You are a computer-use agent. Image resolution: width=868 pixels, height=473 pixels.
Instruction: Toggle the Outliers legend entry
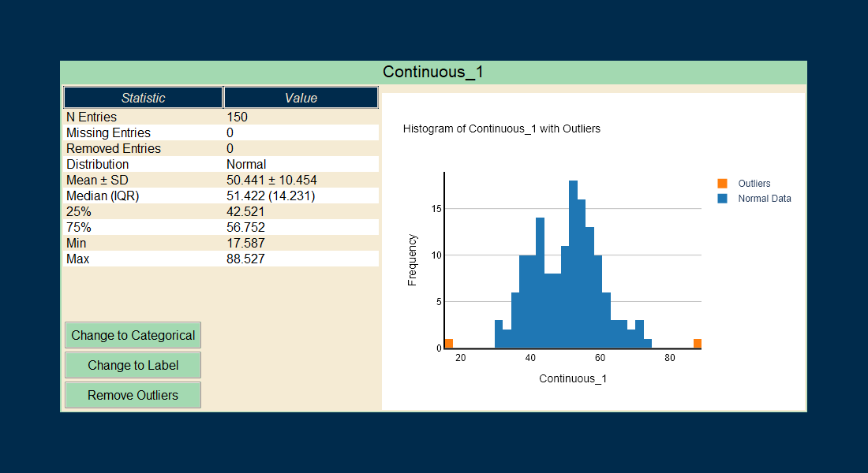click(754, 184)
